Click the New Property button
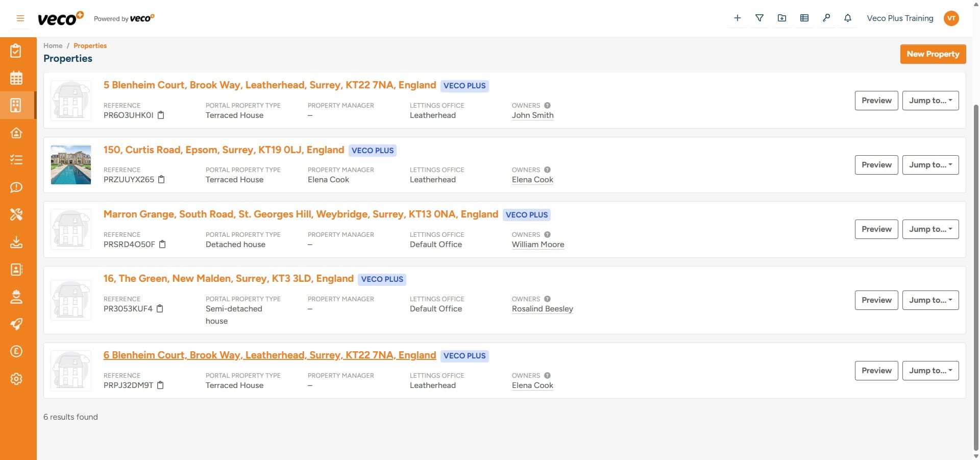This screenshot has height=460, width=980. [x=933, y=54]
